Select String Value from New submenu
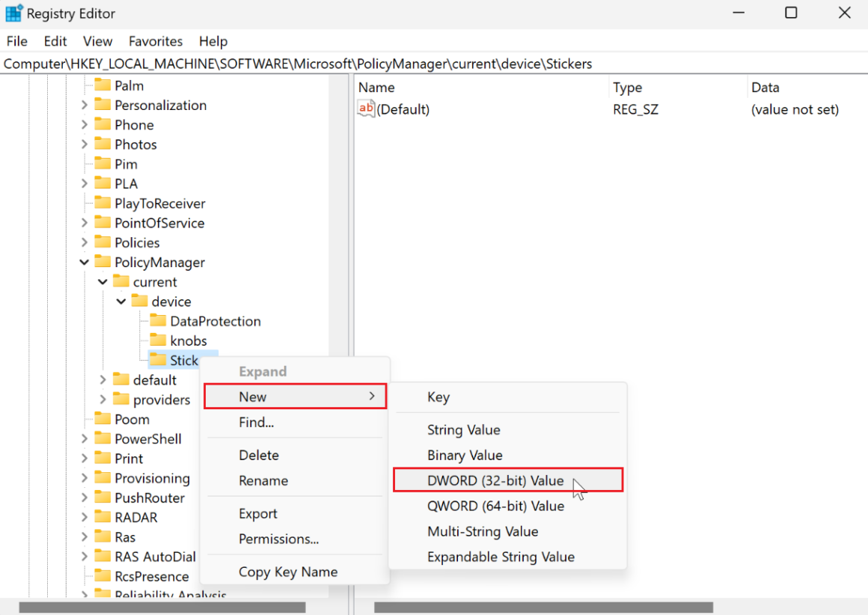868x615 pixels. 463,429
